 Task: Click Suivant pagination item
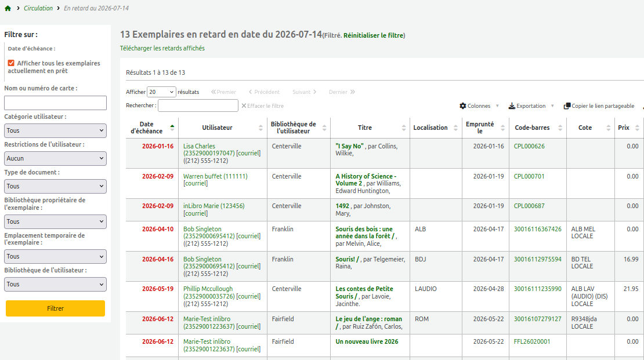[x=305, y=92]
